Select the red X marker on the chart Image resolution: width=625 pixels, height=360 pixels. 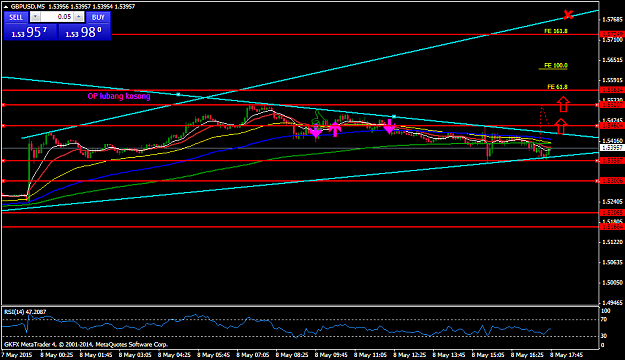pyautogui.click(x=568, y=15)
